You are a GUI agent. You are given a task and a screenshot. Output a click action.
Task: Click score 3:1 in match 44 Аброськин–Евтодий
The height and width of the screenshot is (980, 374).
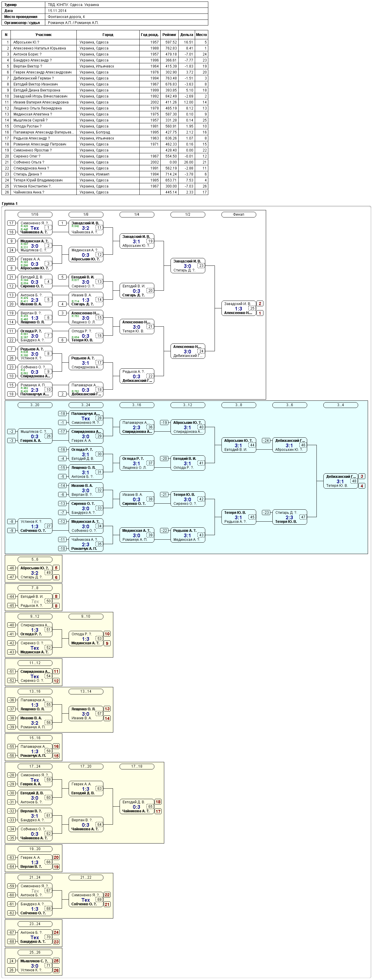click(x=238, y=445)
